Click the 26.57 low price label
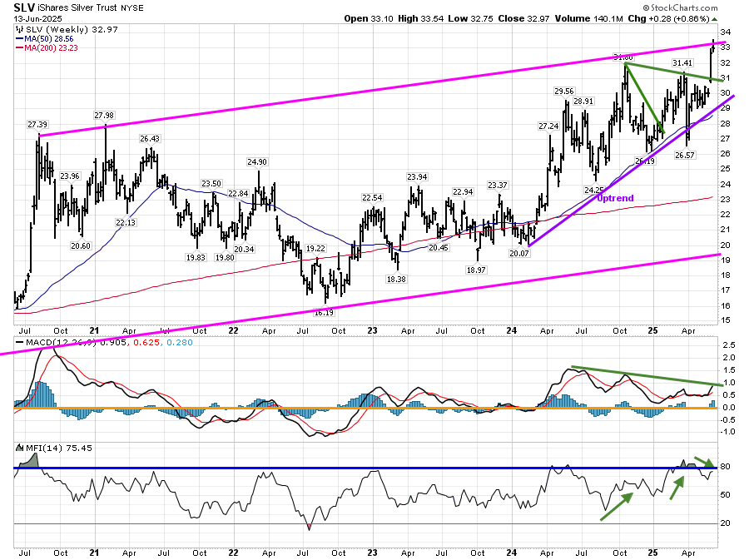Screen dimensions: 749x560 coord(685,155)
